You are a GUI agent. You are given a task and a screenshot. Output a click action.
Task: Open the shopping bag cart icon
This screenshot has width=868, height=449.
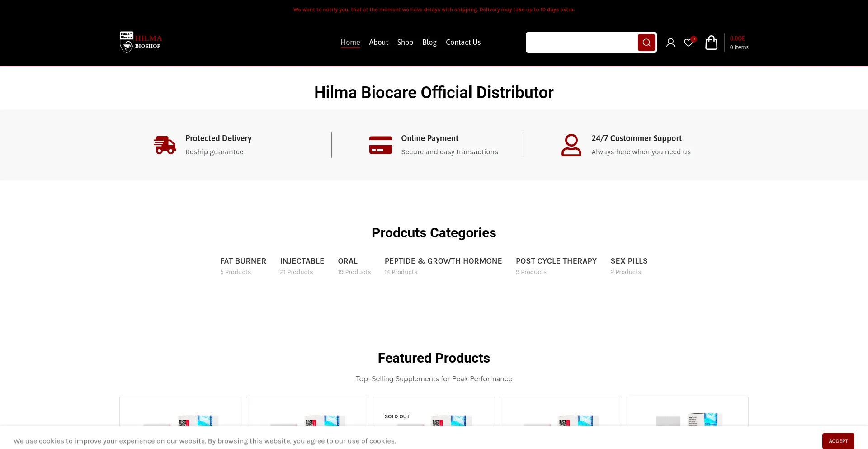[x=712, y=43]
